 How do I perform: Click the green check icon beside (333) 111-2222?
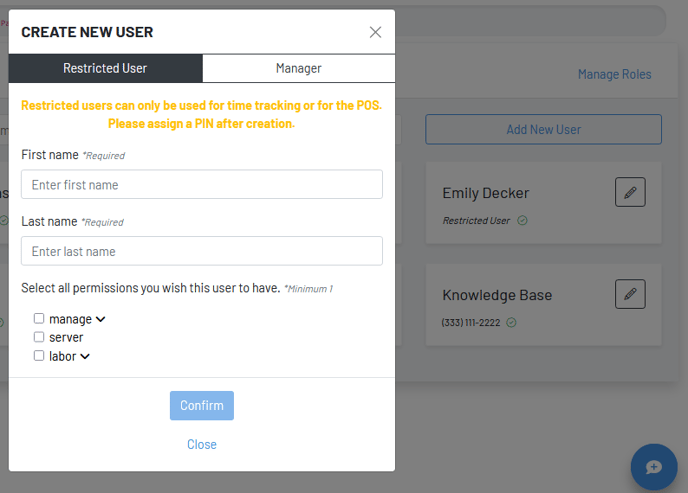click(x=512, y=322)
